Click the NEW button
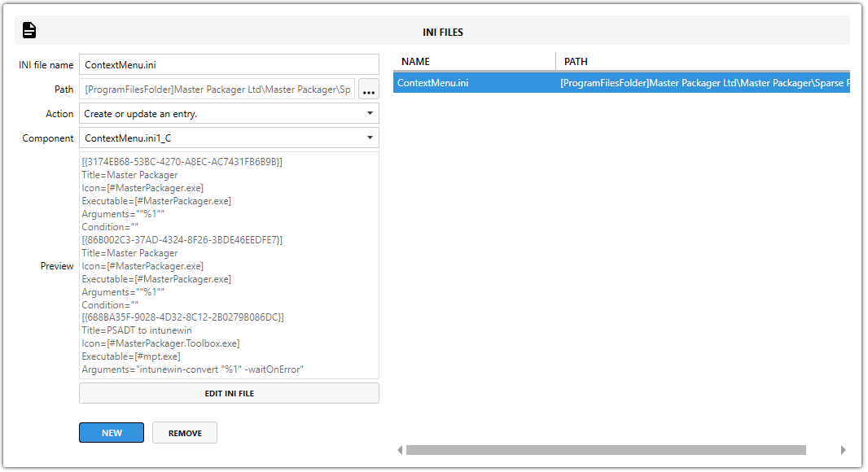The width and height of the screenshot is (868, 472). [112, 433]
